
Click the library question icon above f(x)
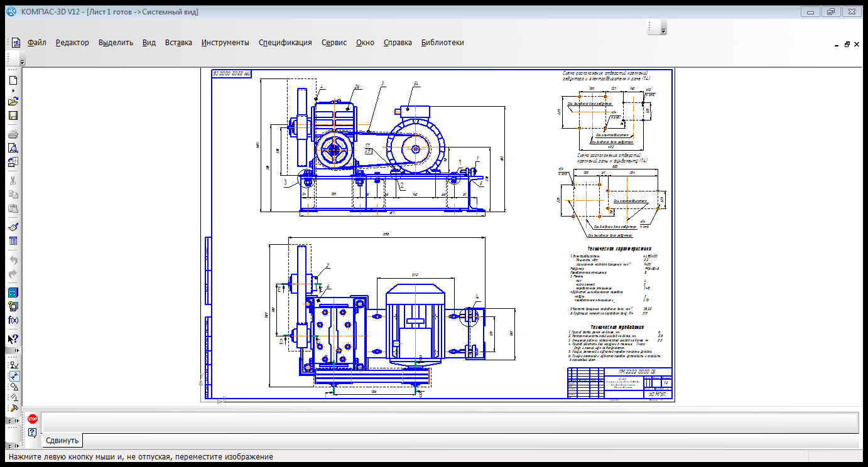13,306
